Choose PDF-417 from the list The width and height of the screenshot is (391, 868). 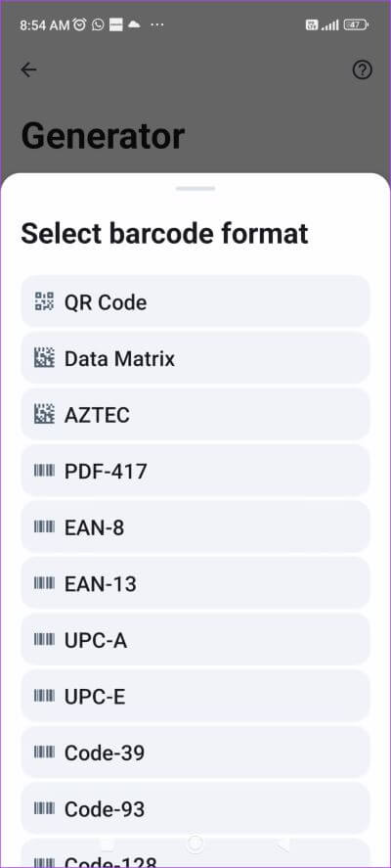pos(195,471)
